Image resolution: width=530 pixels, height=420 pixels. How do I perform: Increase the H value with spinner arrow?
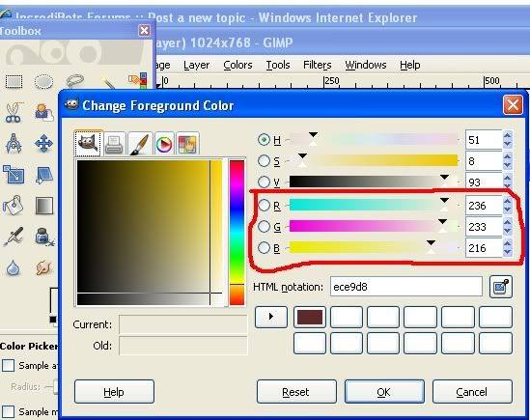click(507, 135)
